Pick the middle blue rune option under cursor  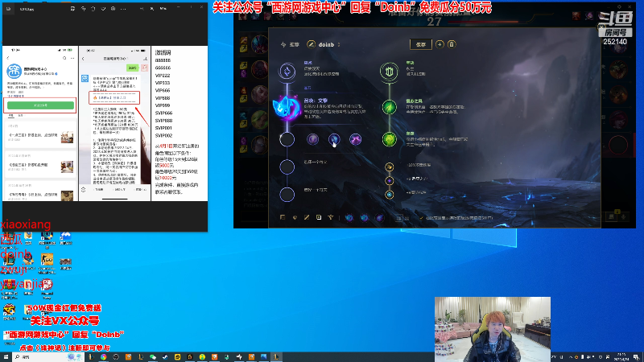click(x=334, y=139)
